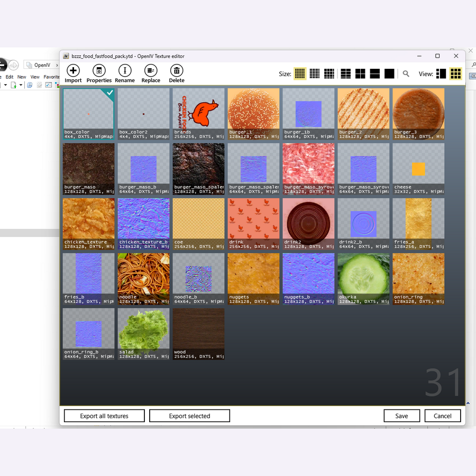The height and width of the screenshot is (476, 476).
Task: Select the third thumbnail size icon
Action: point(329,74)
